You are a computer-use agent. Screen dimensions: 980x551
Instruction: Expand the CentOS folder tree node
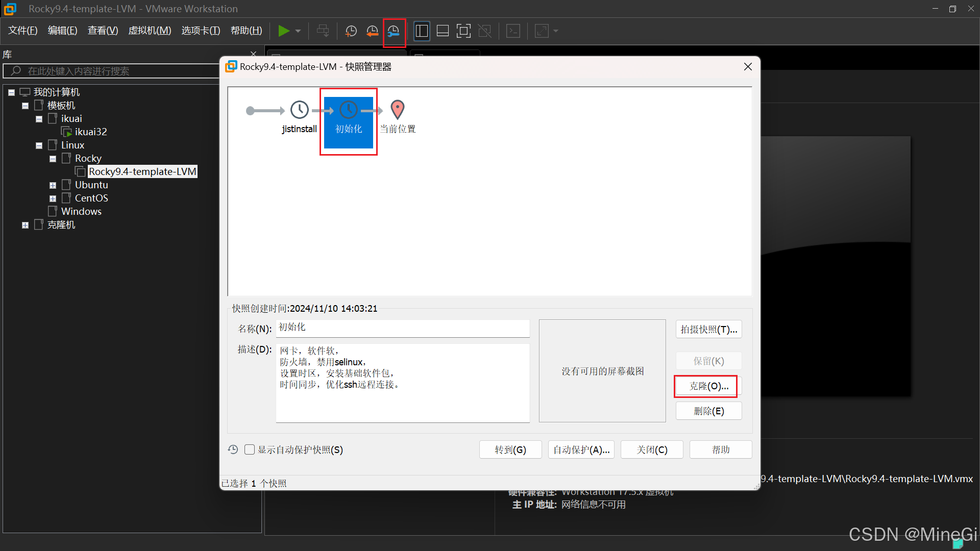[x=53, y=198]
